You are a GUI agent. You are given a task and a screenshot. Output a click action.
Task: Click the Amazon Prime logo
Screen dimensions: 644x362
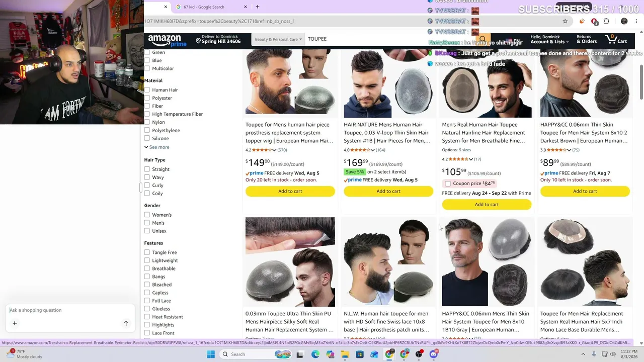click(x=167, y=40)
